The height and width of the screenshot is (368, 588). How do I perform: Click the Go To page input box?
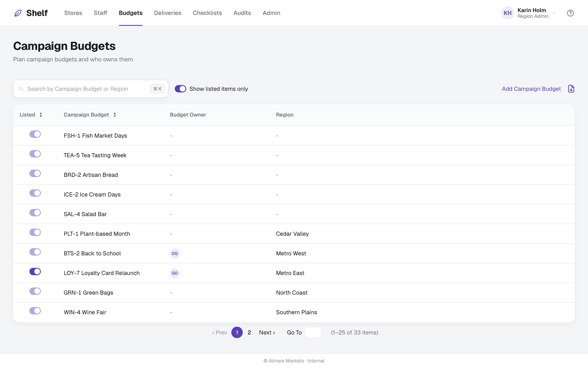[313, 332]
